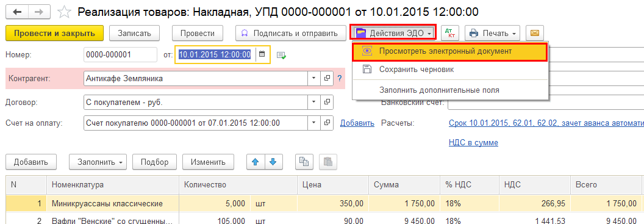
Task: Add document to favorites with star icon
Action: click(x=63, y=12)
